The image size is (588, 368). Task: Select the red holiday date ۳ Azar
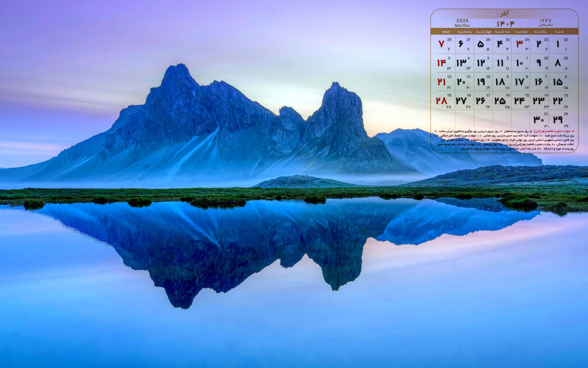click(519, 44)
